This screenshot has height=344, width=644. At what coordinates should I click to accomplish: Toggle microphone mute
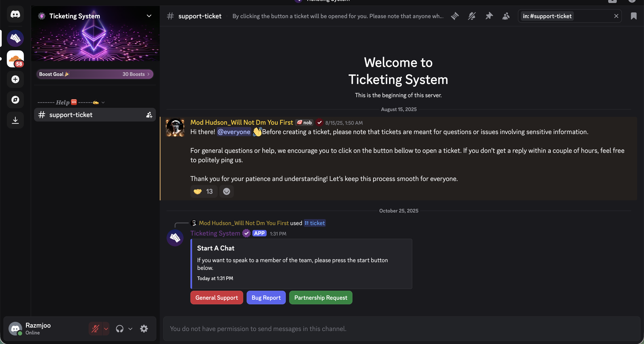click(x=95, y=328)
